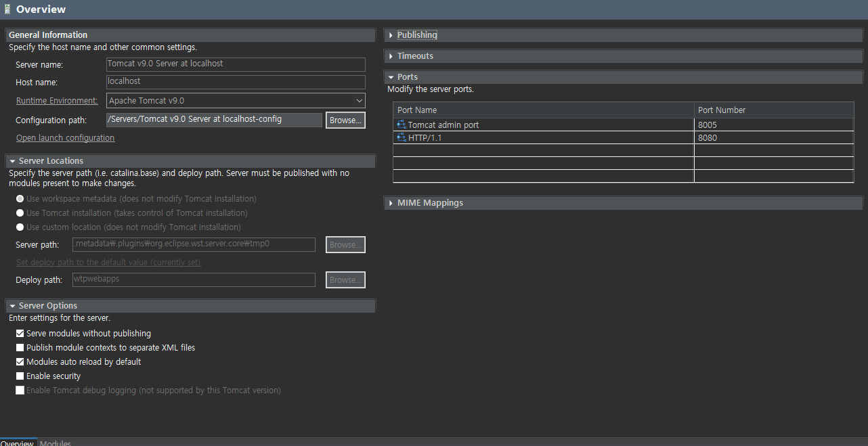
Task: Click the Port Name column header
Action: [544, 110]
